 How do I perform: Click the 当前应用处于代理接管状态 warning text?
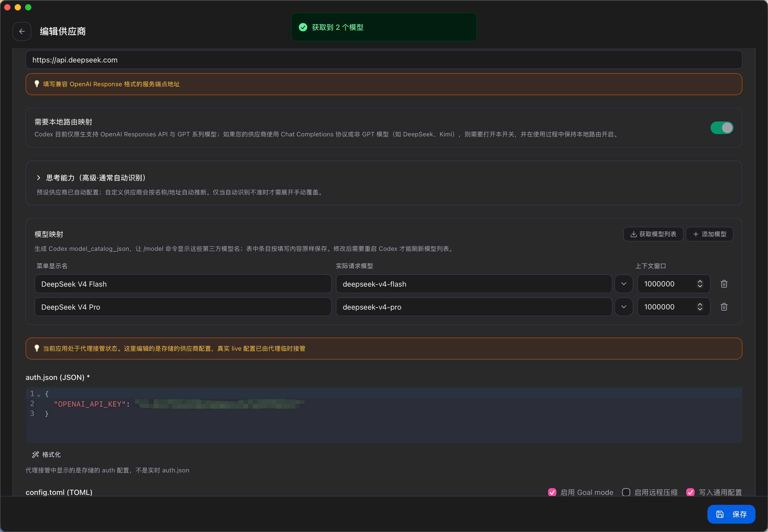[174, 348]
